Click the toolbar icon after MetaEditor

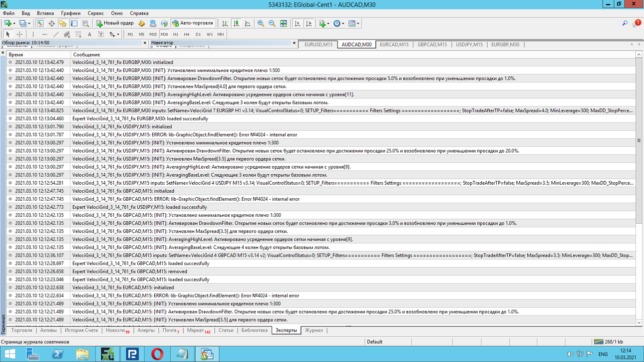(153, 23)
